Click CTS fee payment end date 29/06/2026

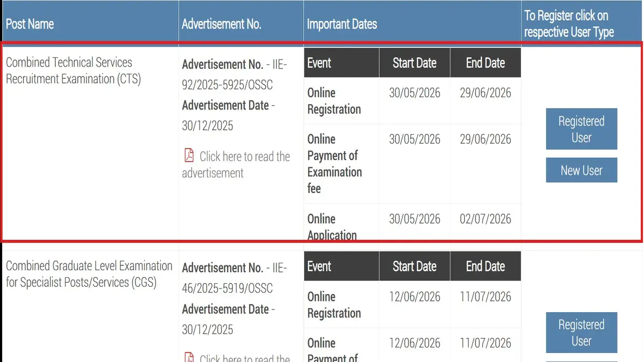tap(485, 139)
